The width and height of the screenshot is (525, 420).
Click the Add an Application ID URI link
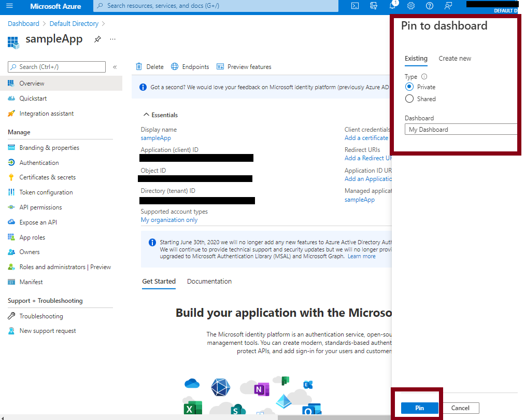click(368, 179)
